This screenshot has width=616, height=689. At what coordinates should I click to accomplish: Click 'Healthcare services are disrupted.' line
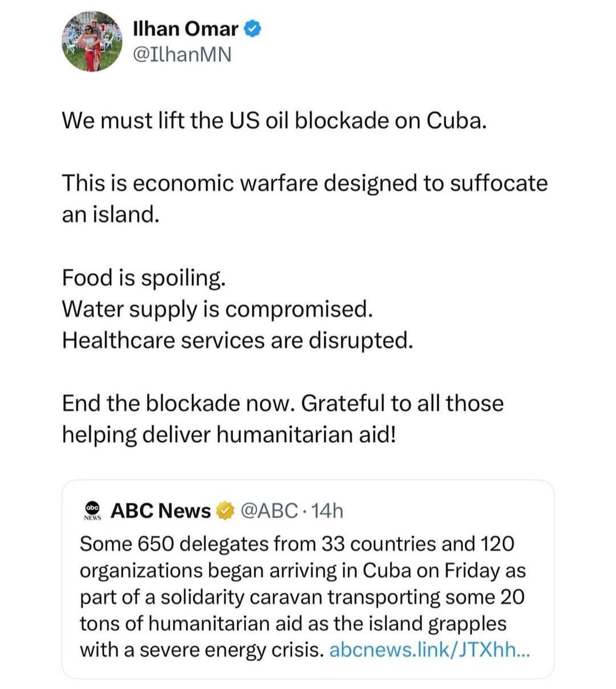(x=237, y=340)
